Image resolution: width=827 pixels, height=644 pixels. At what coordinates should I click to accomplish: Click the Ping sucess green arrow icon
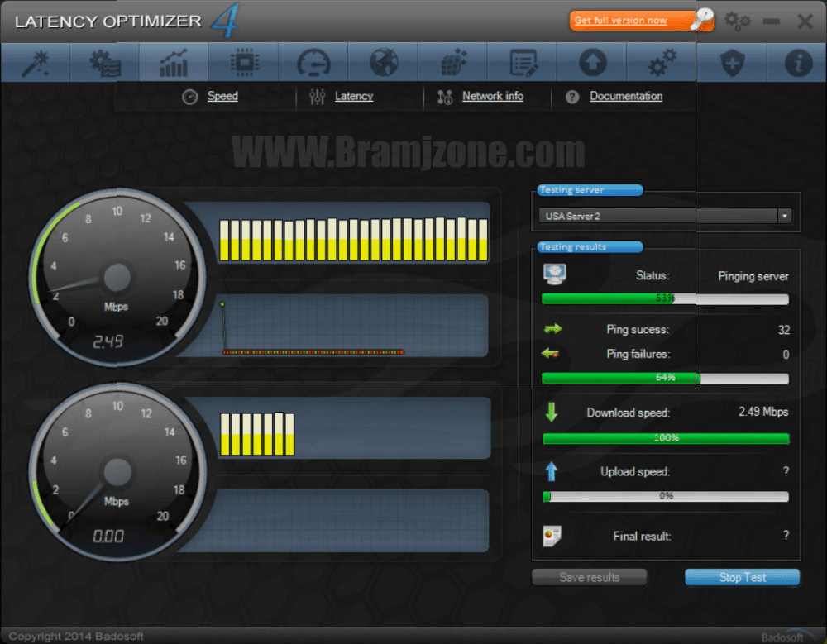tap(552, 329)
